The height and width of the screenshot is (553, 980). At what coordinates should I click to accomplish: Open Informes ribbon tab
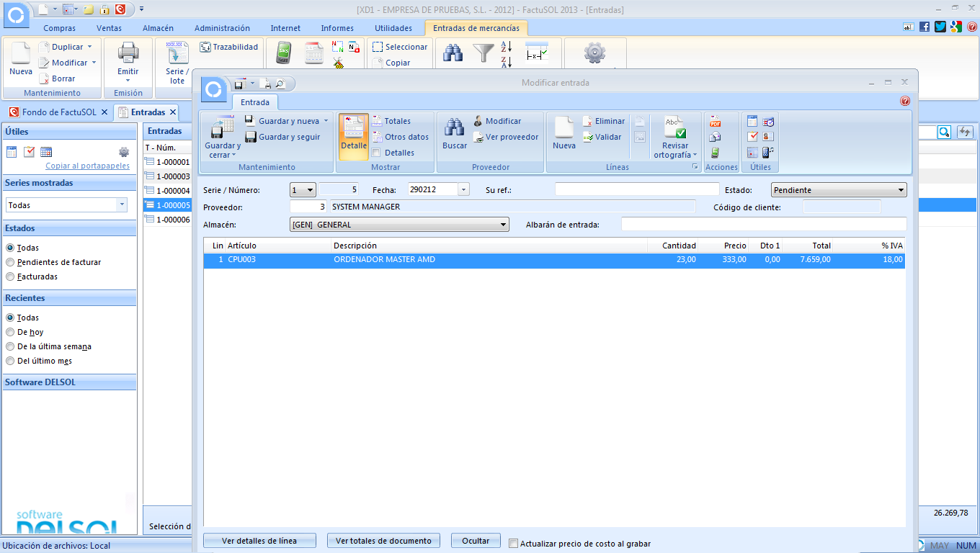(x=337, y=28)
